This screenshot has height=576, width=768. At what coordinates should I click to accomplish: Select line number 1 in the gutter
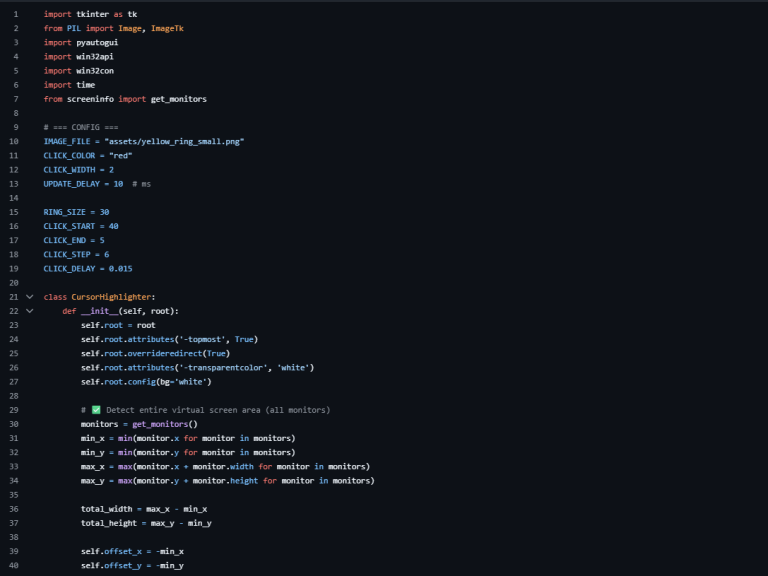pos(15,15)
